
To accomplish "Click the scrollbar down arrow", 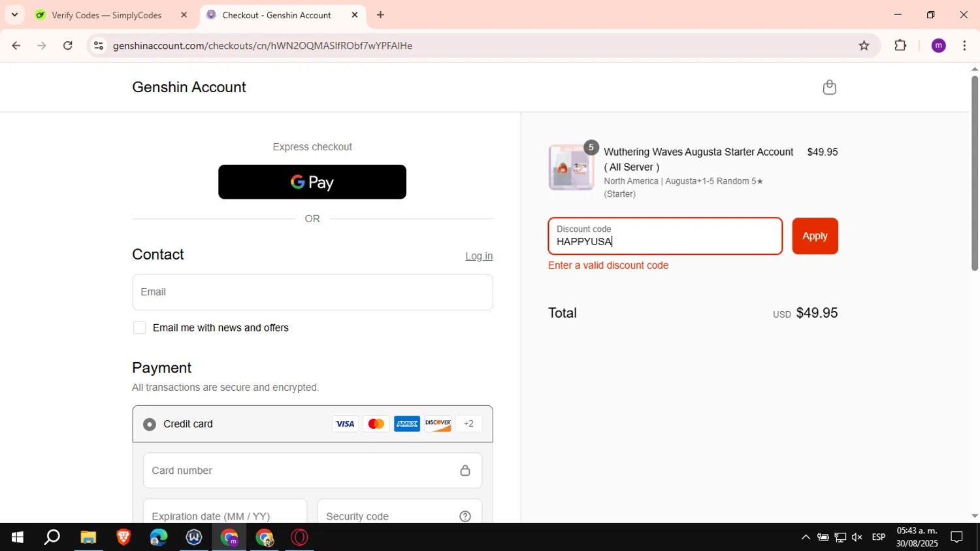I will click(974, 516).
